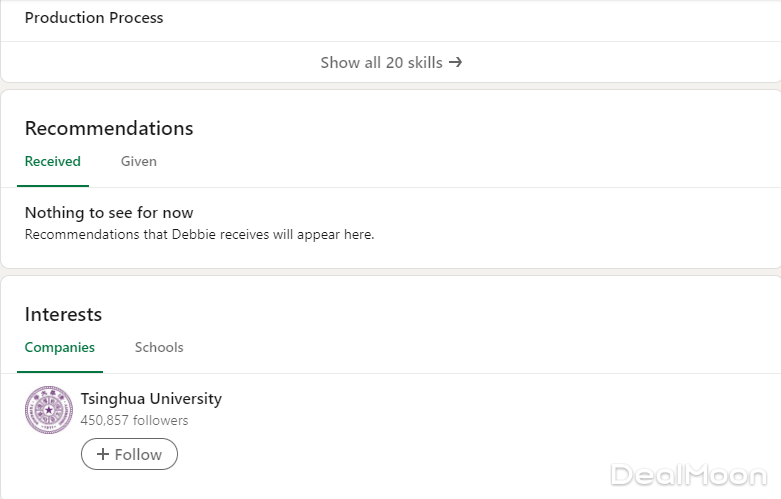Switch to the Given recommendations tab
This screenshot has width=781, height=499.
[138, 161]
